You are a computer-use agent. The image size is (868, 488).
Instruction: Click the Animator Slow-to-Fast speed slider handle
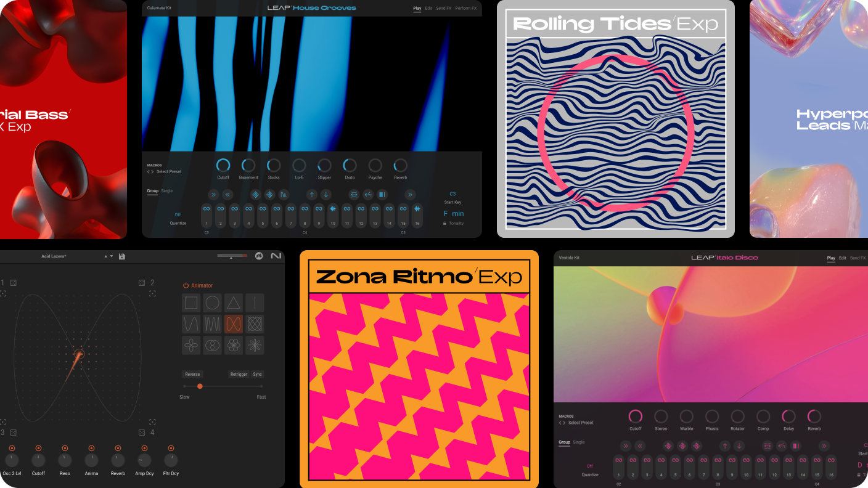[200, 386]
